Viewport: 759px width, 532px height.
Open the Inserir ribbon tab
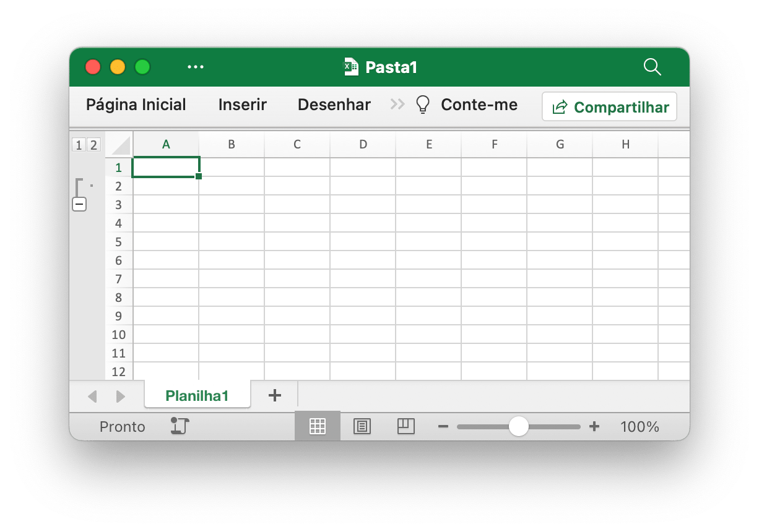pyautogui.click(x=242, y=105)
